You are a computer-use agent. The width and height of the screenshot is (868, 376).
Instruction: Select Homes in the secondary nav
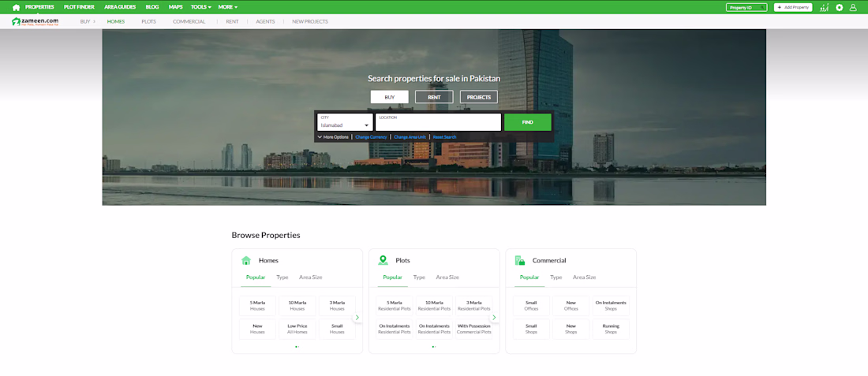coord(116,21)
